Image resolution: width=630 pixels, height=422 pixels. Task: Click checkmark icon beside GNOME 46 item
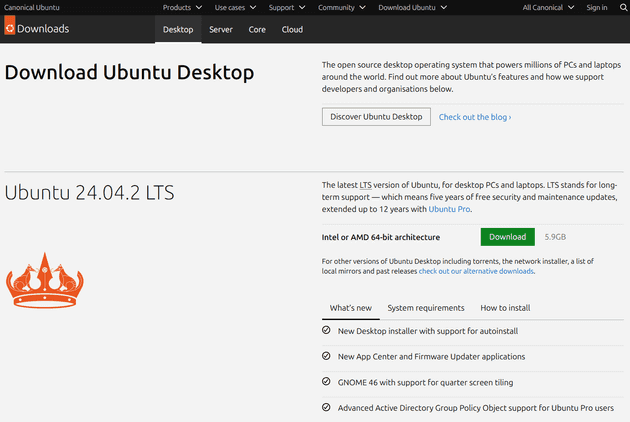(326, 382)
